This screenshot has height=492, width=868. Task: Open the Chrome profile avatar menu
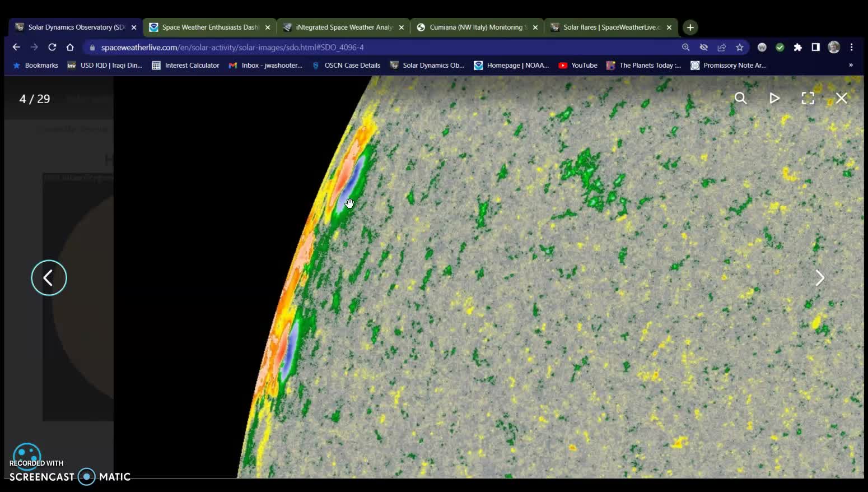point(834,48)
